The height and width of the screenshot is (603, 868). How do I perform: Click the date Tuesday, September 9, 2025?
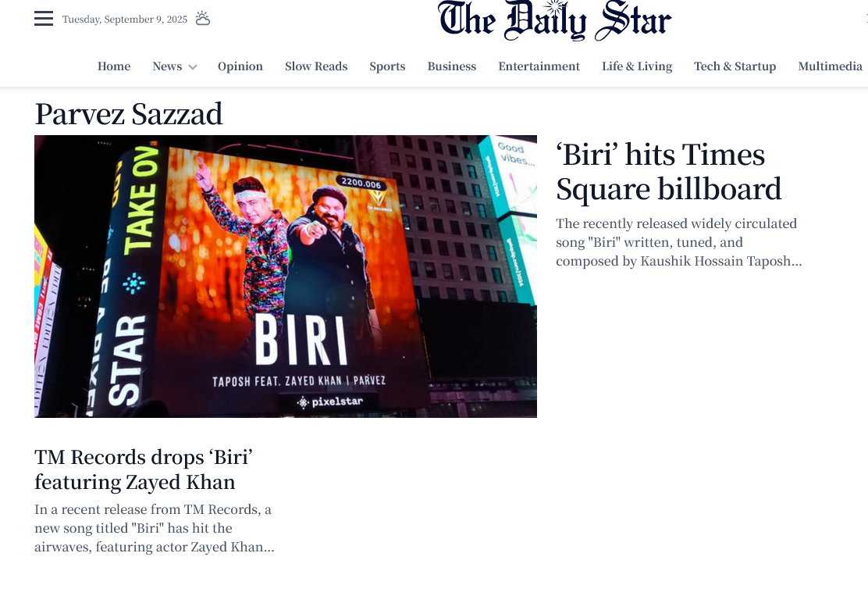click(x=125, y=20)
